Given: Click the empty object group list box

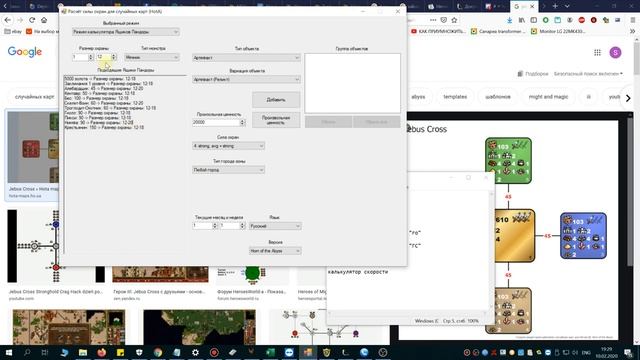Looking at the screenshot, I should point(352,83).
